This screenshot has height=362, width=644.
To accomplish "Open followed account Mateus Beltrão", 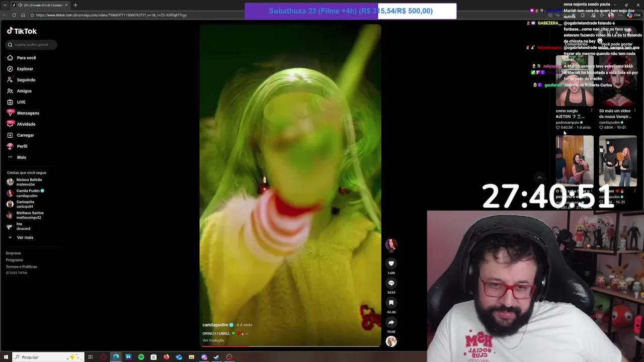I will click(25, 182).
